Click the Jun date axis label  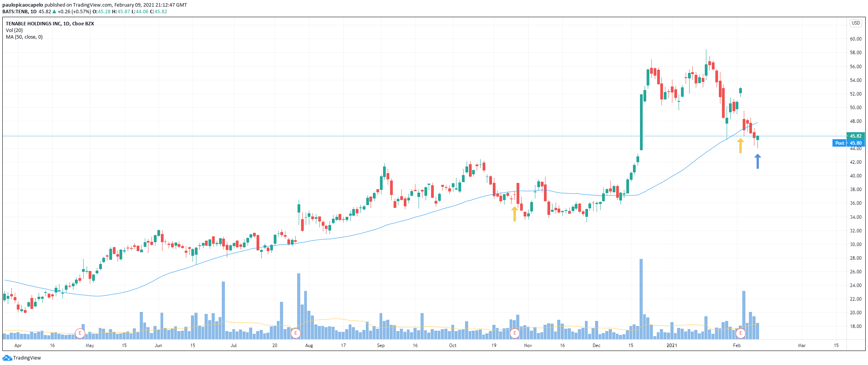(x=158, y=346)
